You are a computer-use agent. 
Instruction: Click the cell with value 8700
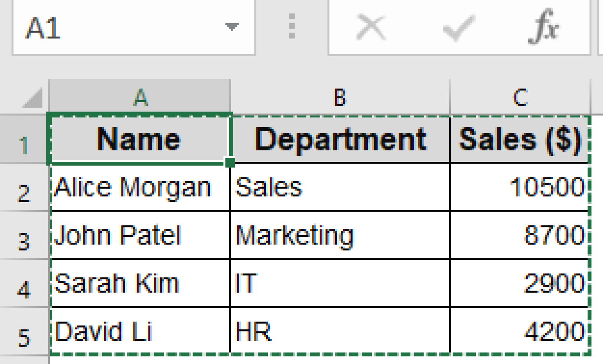point(520,234)
